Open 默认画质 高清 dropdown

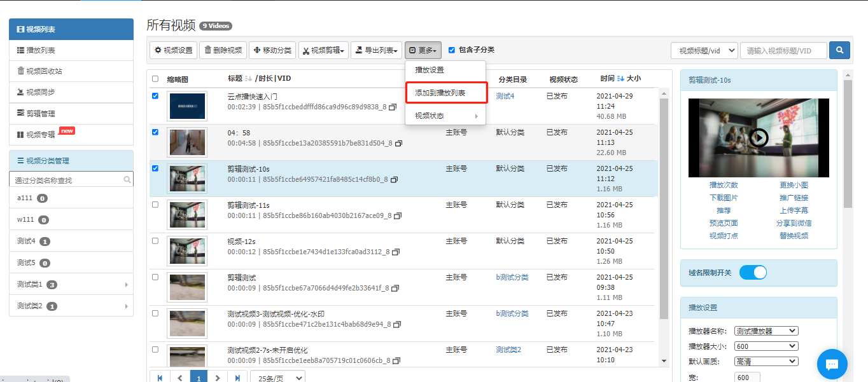(x=766, y=361)
